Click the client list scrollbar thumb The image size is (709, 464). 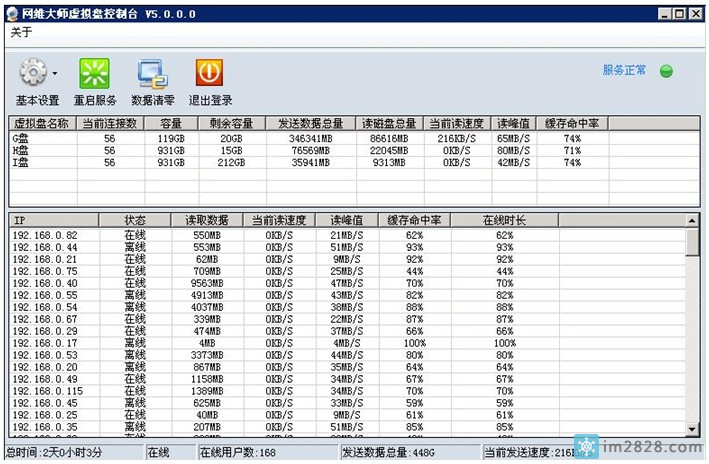(692, 242)
